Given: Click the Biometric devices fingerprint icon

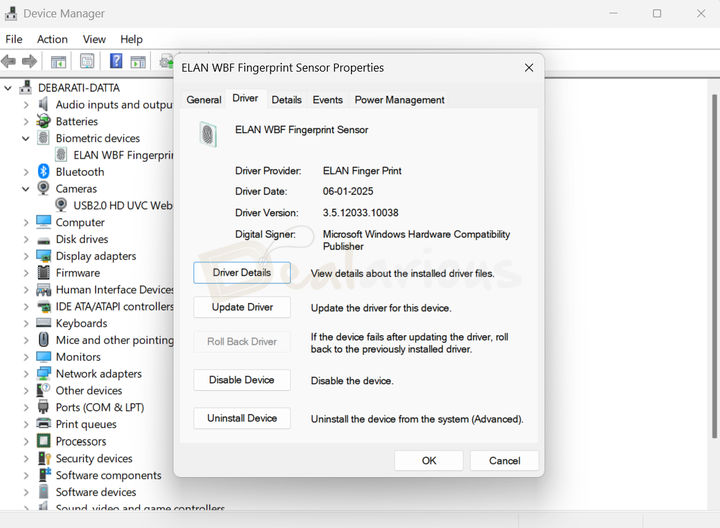Looking at the screenshot, I should point(43,138).
